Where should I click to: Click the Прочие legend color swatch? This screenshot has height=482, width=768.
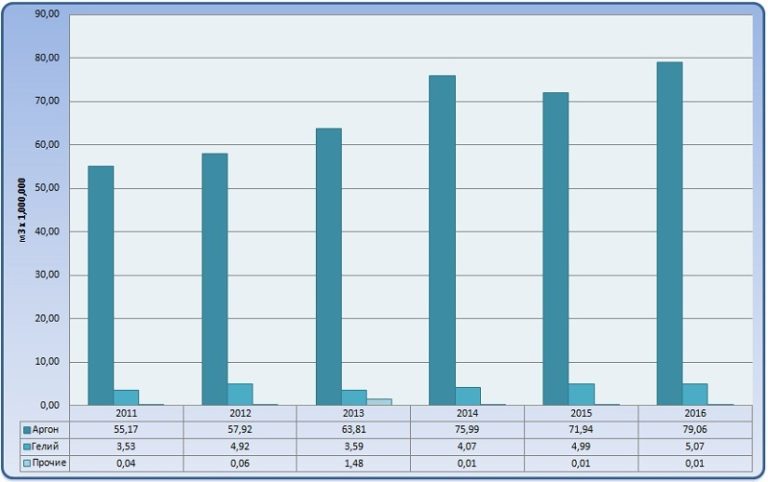27,463
